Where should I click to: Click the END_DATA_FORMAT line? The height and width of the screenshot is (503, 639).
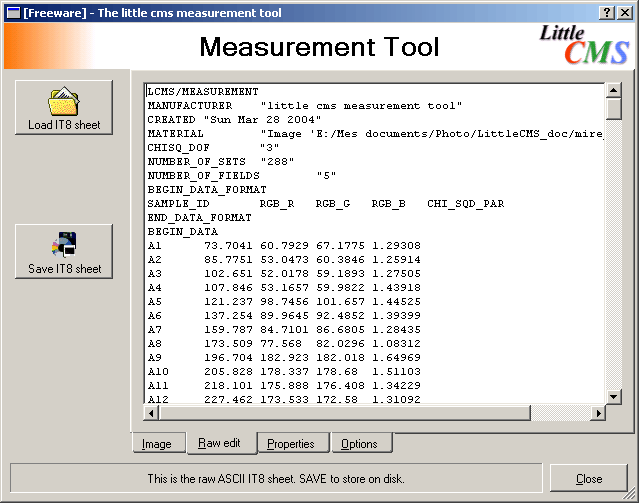point(199,218)
